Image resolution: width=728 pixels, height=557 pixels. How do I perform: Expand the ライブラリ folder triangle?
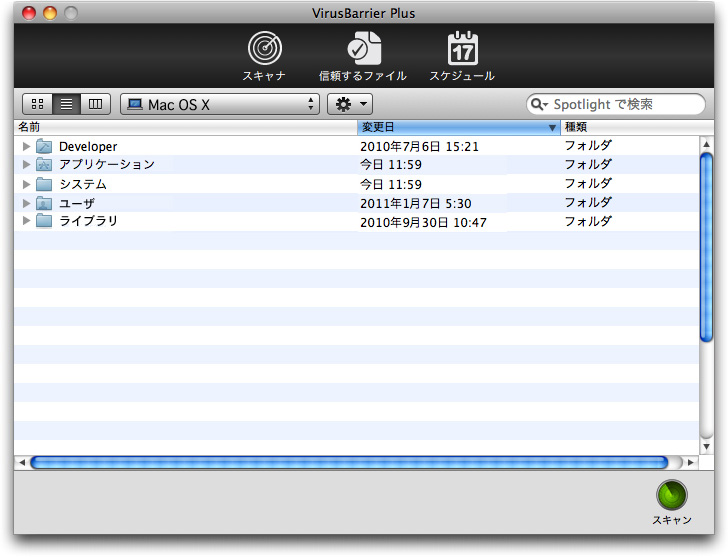[26, 221]
